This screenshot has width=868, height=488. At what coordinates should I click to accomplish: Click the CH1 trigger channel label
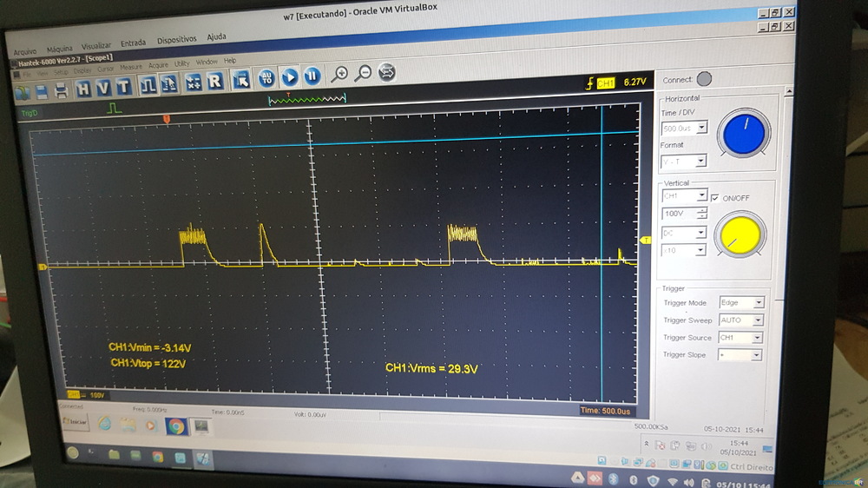pyautogui.click(x=606, y=83)
